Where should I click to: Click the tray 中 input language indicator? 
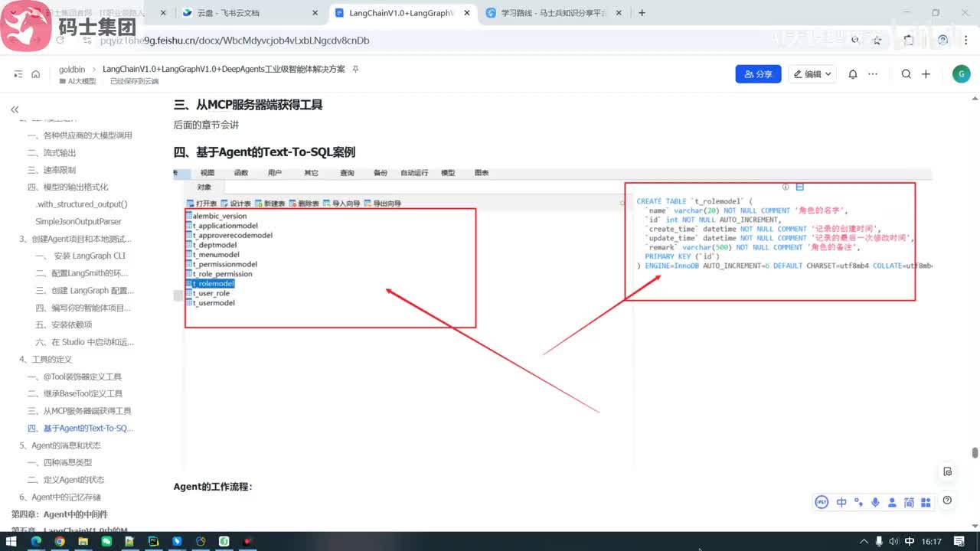(909, 541)
